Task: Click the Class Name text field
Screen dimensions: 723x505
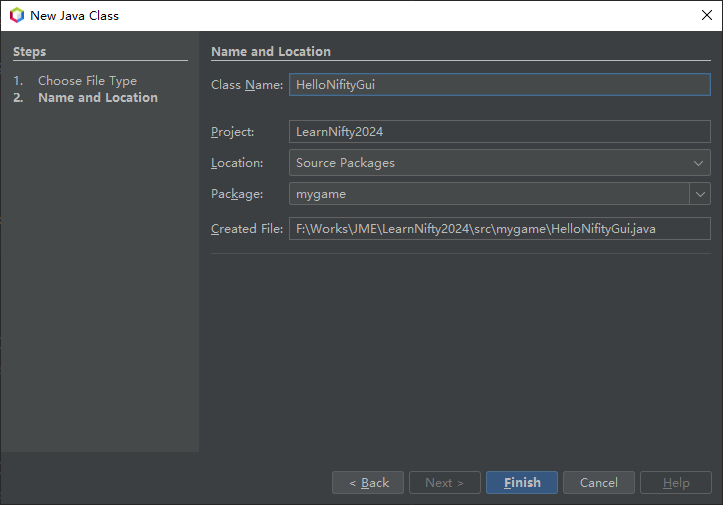Action: [x=499, y=85]
